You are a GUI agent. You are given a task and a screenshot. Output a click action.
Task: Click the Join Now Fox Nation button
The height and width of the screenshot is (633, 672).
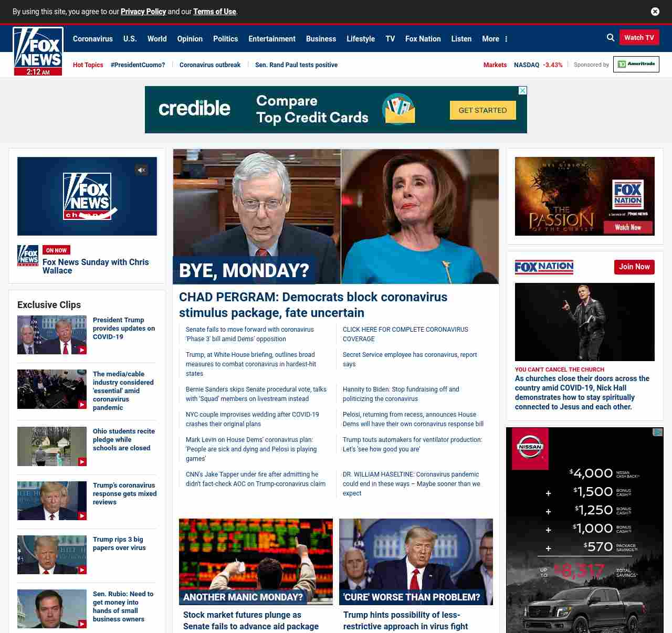[x=634, y=267]
